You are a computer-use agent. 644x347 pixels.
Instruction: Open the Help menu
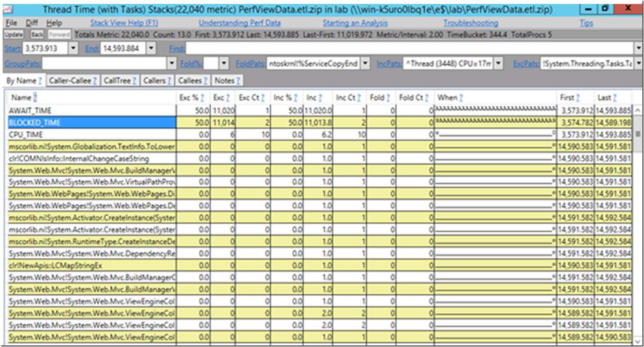coord(54,23)
